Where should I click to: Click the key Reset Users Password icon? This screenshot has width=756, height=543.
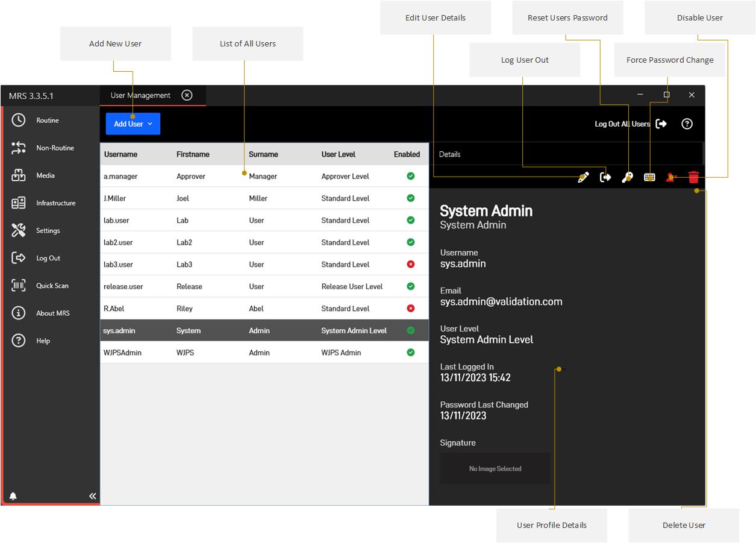[627, 177]
